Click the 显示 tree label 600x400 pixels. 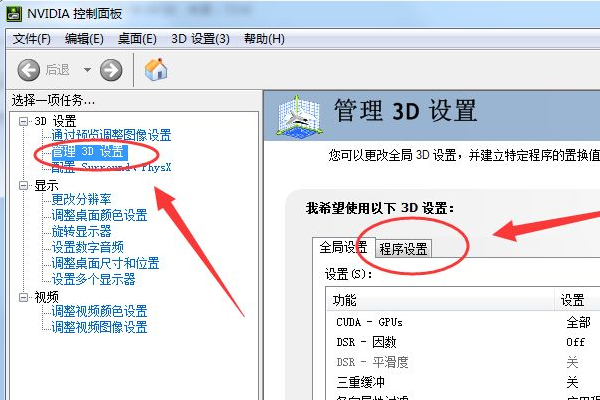tap(46, 186)
